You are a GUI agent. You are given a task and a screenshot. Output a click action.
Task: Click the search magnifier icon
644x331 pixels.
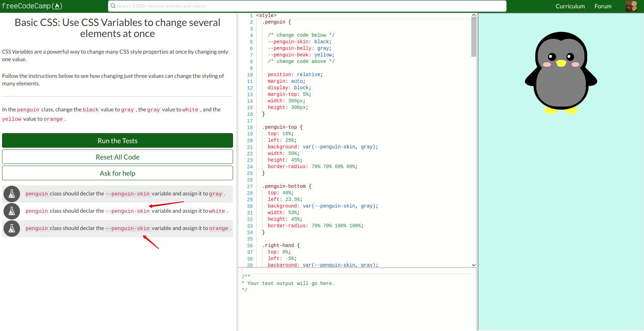click(x=113, y=6)
